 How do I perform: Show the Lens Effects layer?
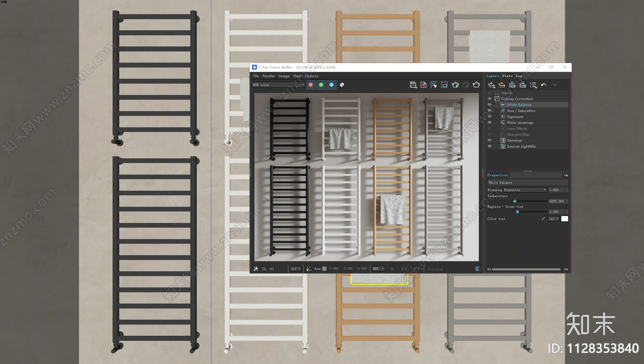(489, 129)
